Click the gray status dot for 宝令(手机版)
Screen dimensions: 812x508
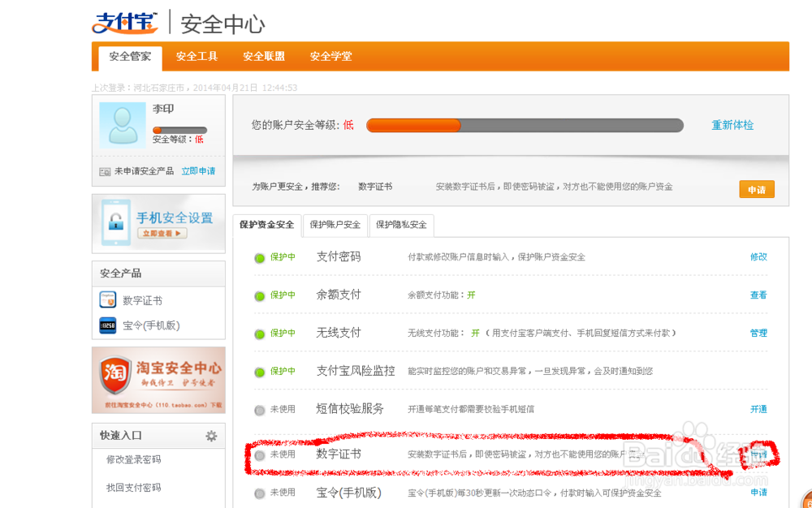pos(260,493)
